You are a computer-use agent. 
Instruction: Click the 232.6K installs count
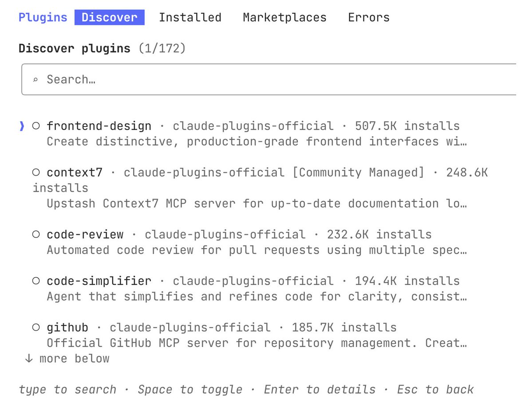tap(379, 235)
